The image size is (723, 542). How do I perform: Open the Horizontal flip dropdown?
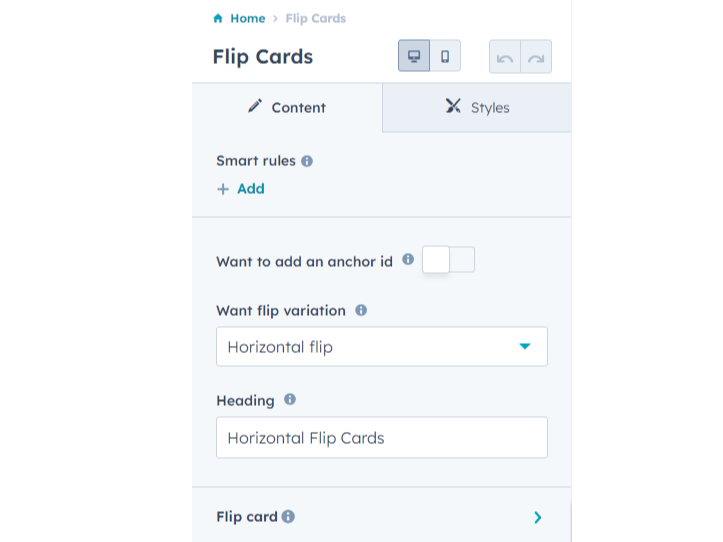coord(381,347)
